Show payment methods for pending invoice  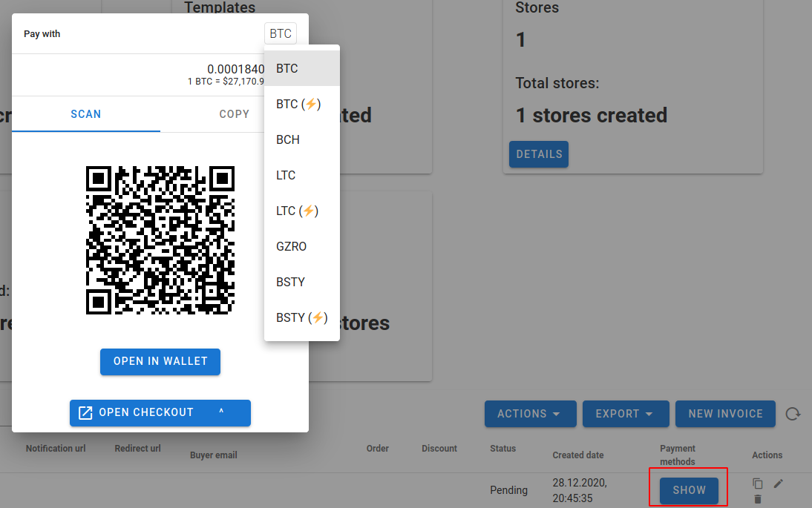click(689, 490)
